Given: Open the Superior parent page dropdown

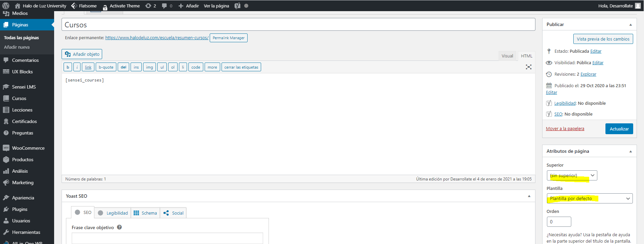Looking at the screenshot, I should (x=572, y=175).
